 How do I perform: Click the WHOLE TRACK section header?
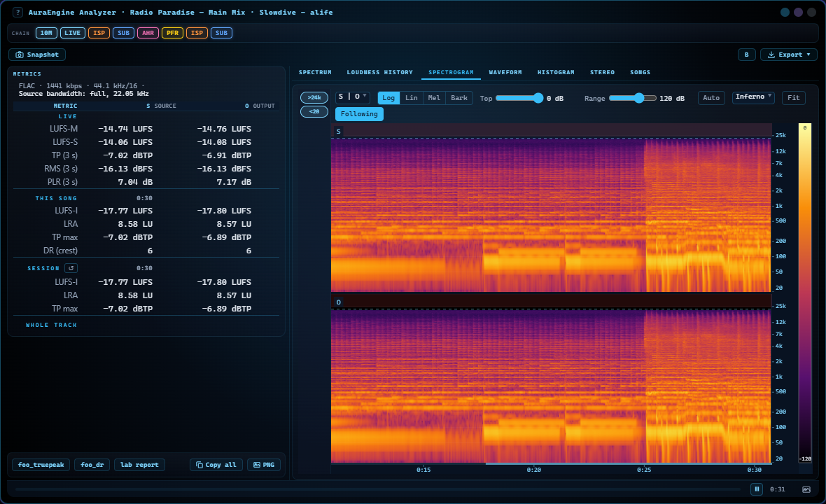(x=52, y=325)
